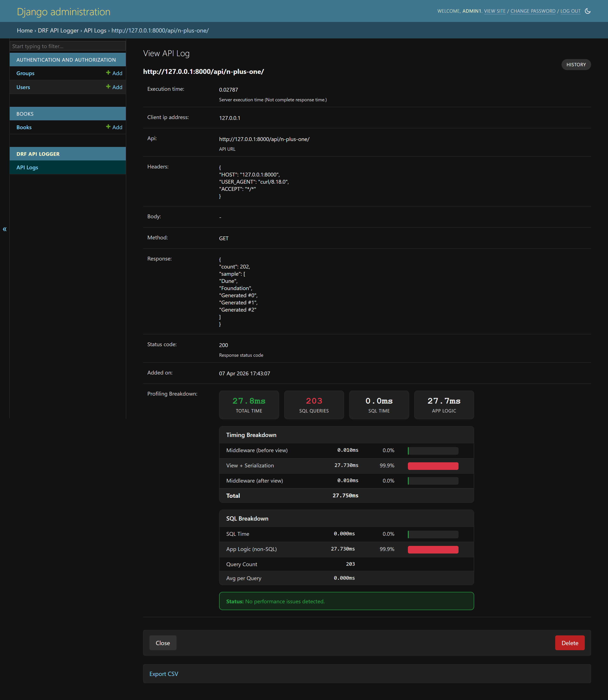Collapse the sidebar with the double-chevron toggle

(x=5, y=229)
